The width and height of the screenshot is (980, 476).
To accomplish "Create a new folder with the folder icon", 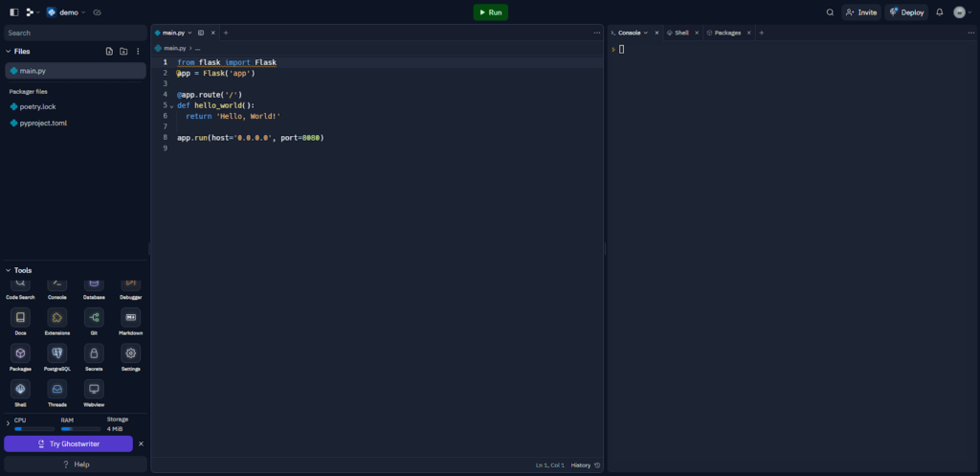I will (123, 52).
